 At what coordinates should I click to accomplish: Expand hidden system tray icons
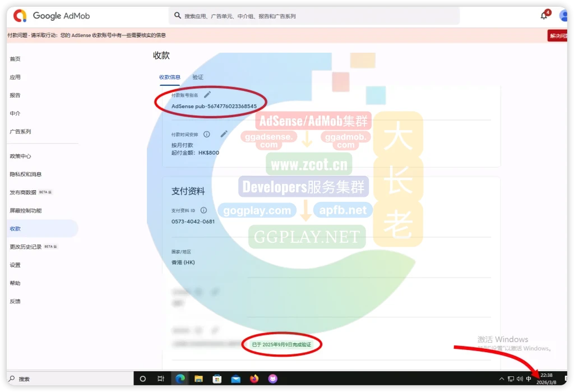tap(502, 379)
